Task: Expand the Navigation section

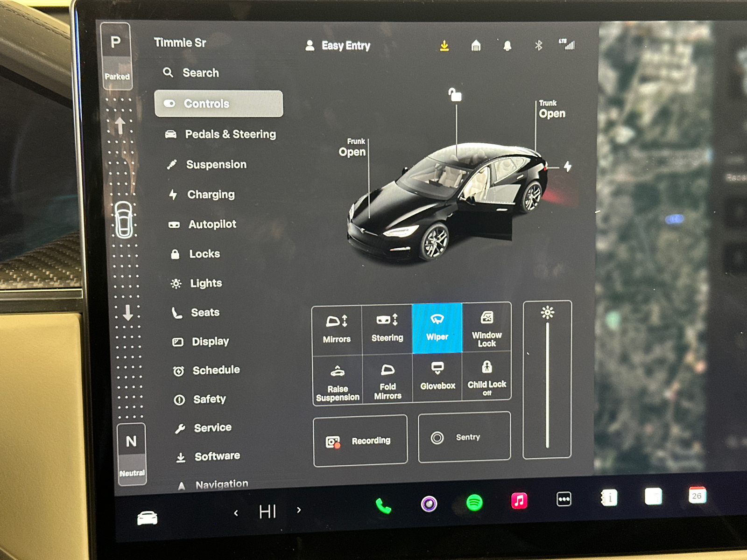Action: coord(220,483)
